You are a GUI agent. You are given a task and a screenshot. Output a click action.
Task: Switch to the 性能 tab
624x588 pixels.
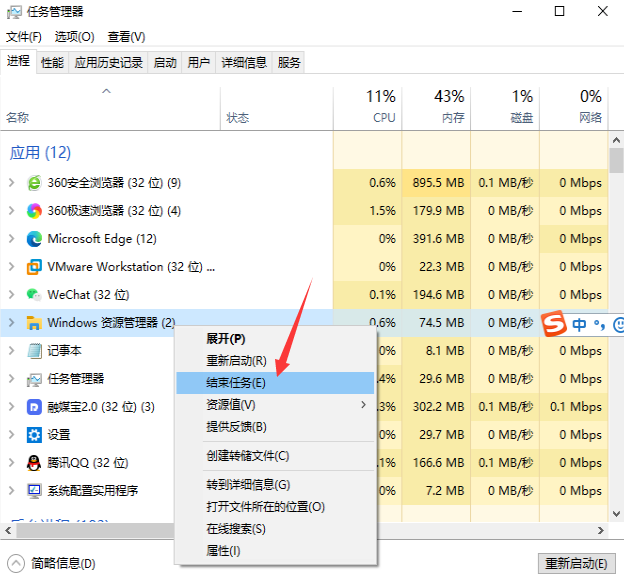point(52,63)
